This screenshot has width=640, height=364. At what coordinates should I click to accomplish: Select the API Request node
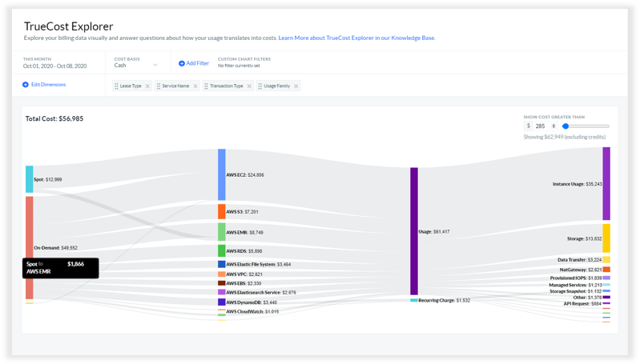click(606, 303)
